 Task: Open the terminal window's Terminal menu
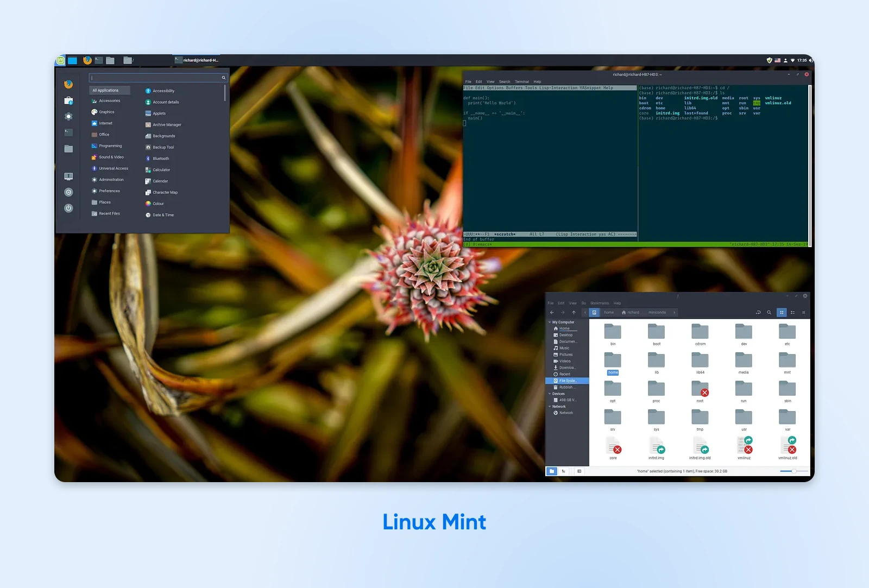point(521,82)
